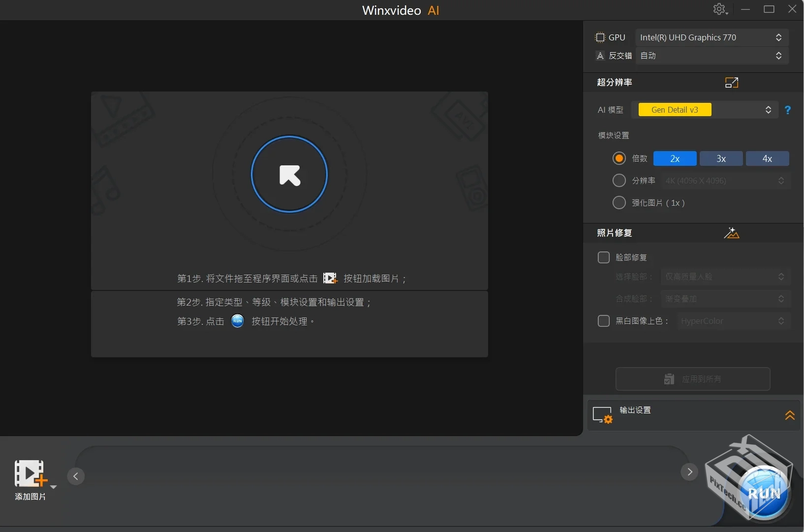Viewport: 804px width, 532px height.
Task: Click the blue help question mark beside AI 模型
Action: point(788,110)
